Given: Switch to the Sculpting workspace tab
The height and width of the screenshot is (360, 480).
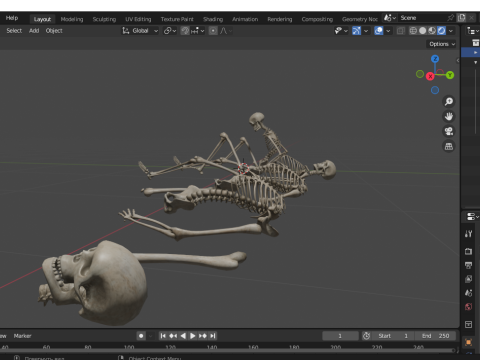Looking at the screenshot, I should pos(104,19).
